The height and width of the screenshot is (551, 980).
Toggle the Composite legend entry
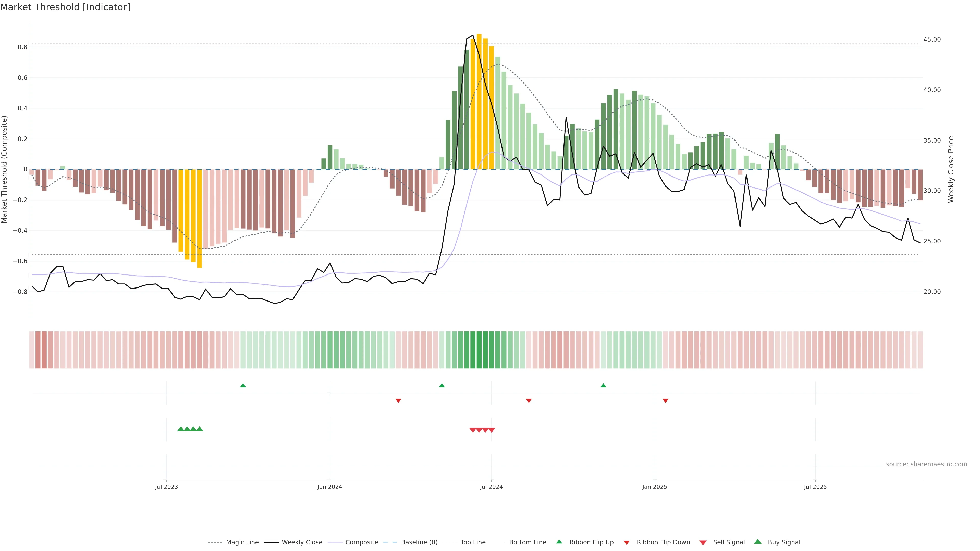361,542
